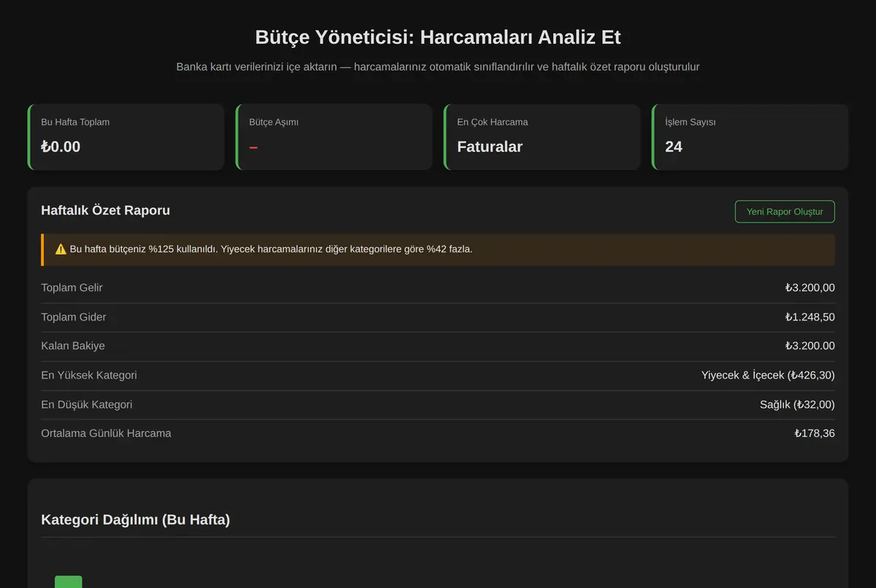Click the budget alert message text
The height and width of the screenshot is (588, 876).
271,249
